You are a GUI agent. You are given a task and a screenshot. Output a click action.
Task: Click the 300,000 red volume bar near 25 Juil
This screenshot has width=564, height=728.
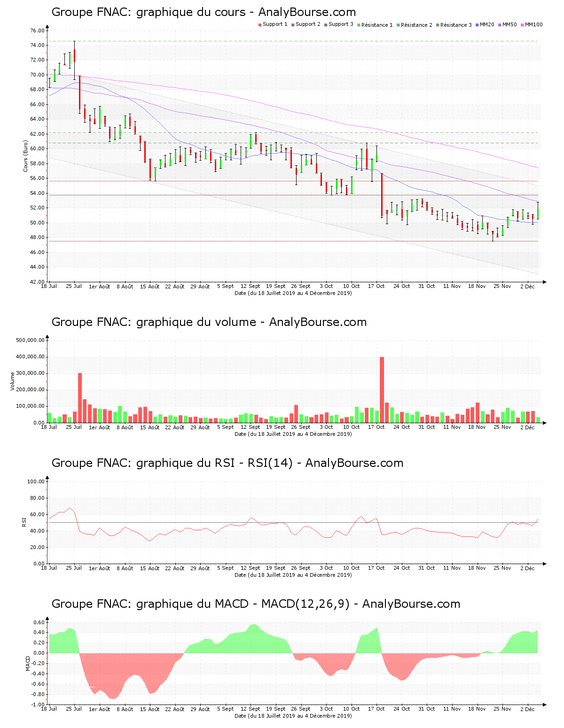80,398
